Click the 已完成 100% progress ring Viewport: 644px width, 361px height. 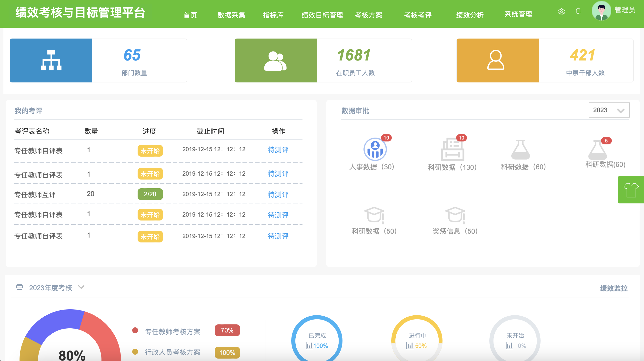click(x=317, y=340)
